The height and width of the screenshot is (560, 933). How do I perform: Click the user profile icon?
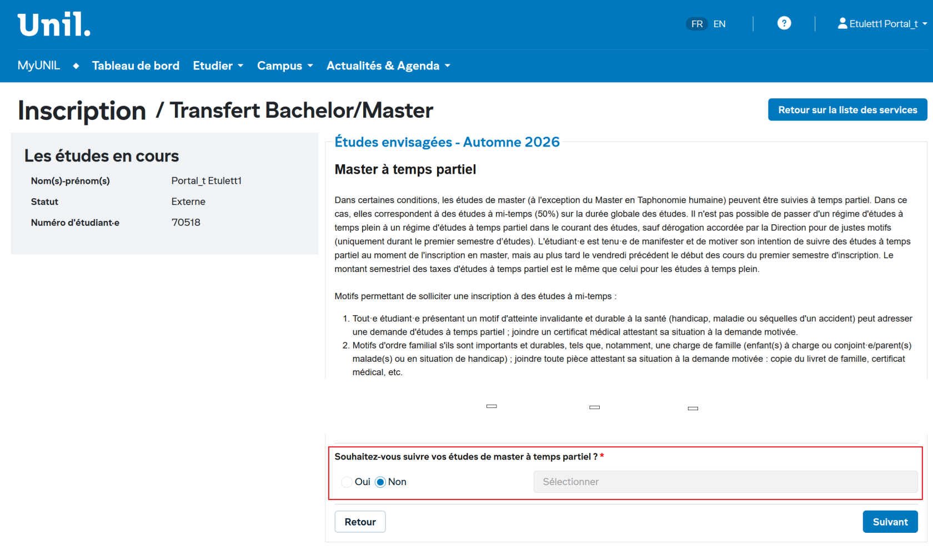(842, 23)
